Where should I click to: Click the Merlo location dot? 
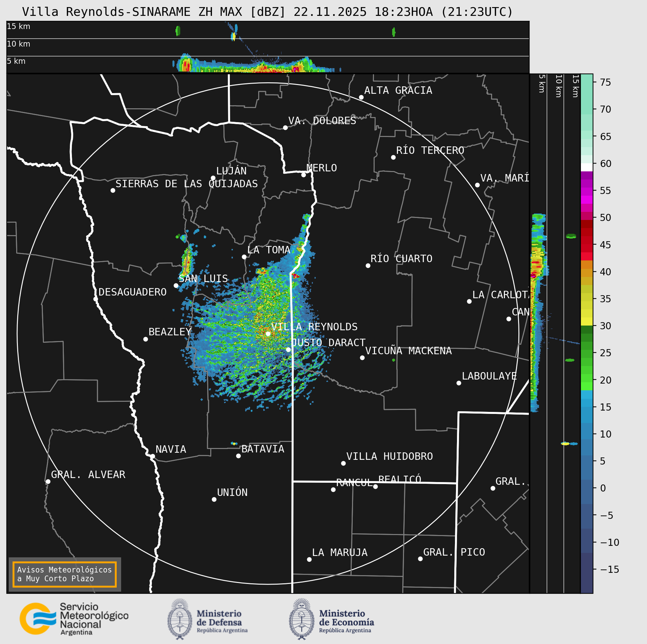pos(303,175)
